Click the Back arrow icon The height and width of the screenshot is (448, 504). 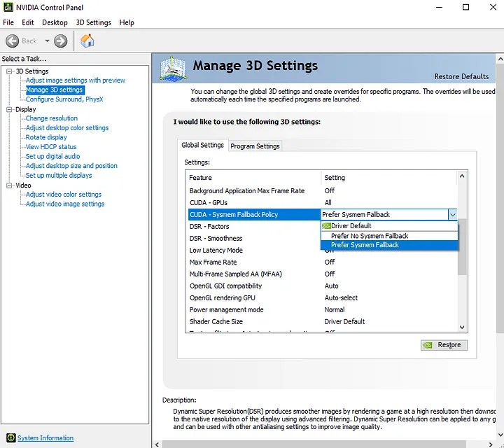(12, 41)
